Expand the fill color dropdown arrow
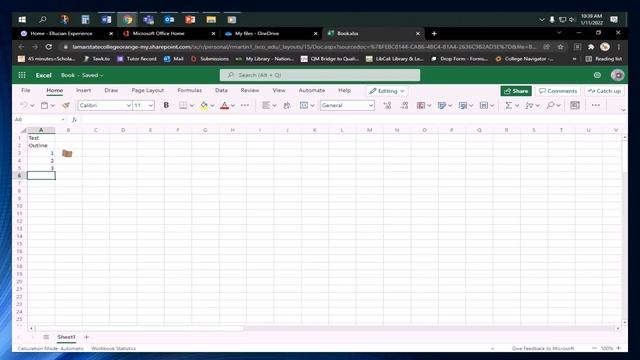This screenshot has width=640, height=360. (x=212, y=106)
